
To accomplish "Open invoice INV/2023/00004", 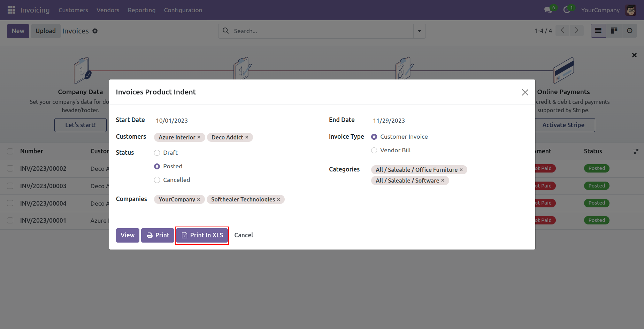I will [x=43, y=204].
